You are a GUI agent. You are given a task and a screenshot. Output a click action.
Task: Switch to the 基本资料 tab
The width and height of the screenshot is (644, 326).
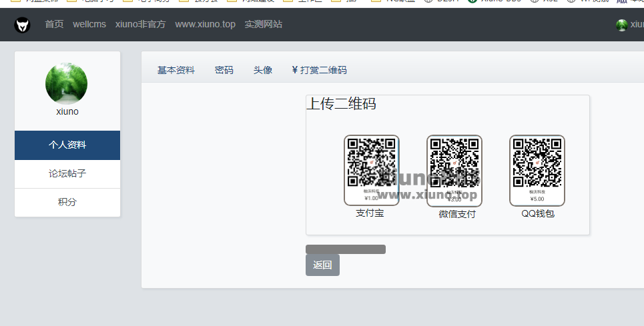click(x=176, y=70)
